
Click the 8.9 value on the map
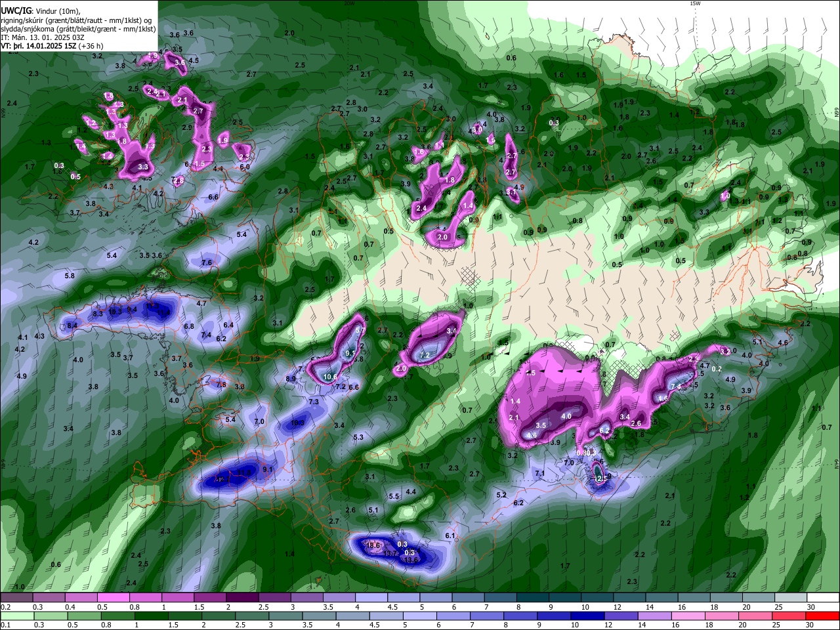click(291, 379)
